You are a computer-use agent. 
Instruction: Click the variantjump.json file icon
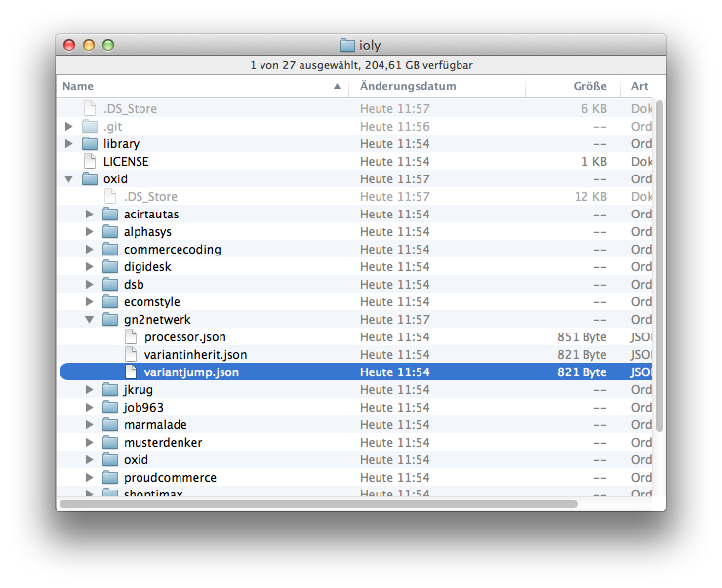point(131,372)
